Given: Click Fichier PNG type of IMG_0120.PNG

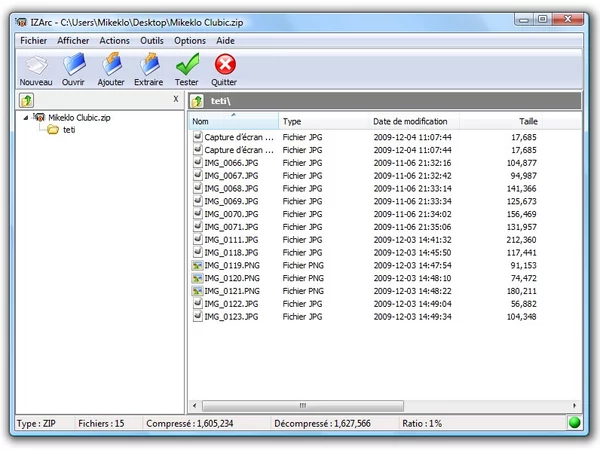Looking at the screenshot, I should [303, 278].
